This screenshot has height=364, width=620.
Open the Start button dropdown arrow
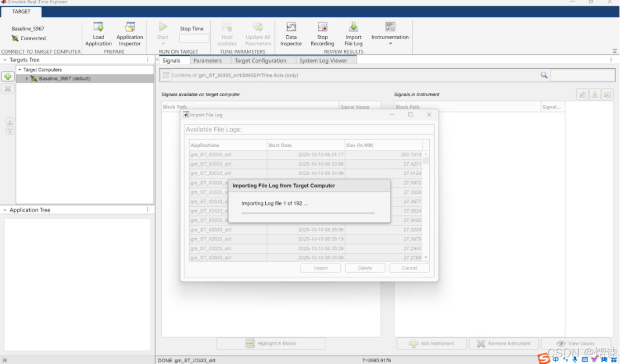[x=163, y=44]
